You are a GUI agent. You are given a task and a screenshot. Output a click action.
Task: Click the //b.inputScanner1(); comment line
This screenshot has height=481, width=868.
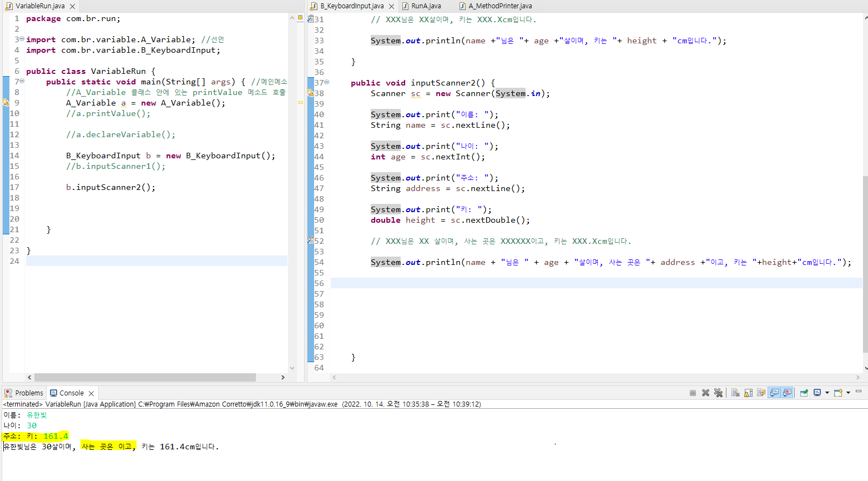[115, 166]
